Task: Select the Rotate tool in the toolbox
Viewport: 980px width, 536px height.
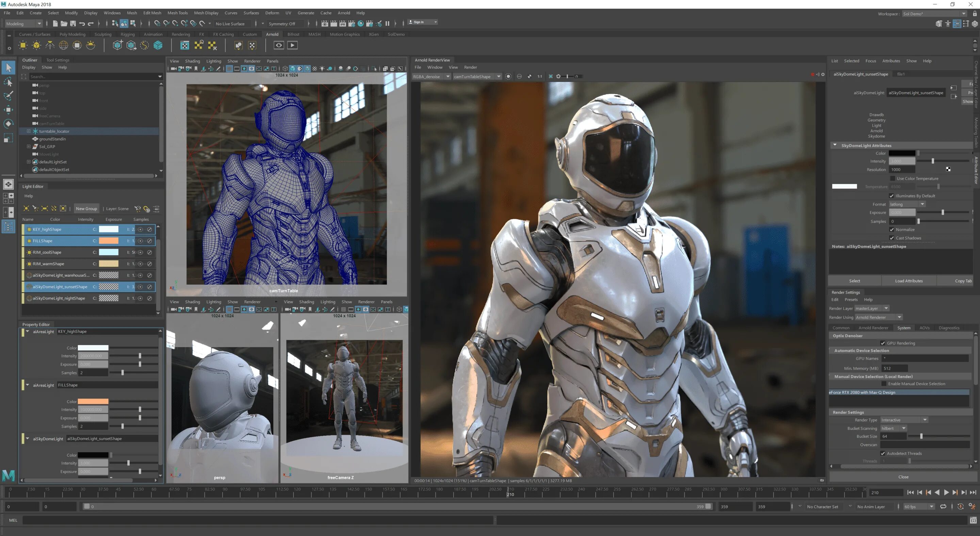Action: coord(9,124)
